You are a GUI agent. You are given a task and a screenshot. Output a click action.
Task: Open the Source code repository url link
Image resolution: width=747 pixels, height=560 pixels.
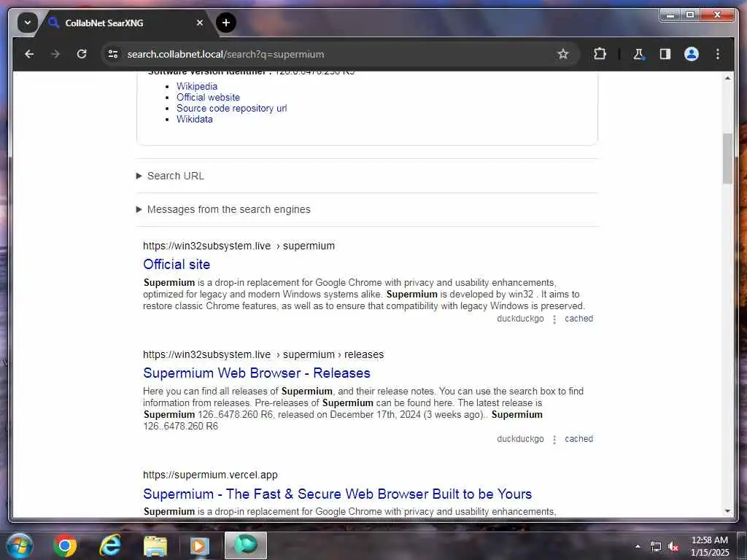coord(231,108)
